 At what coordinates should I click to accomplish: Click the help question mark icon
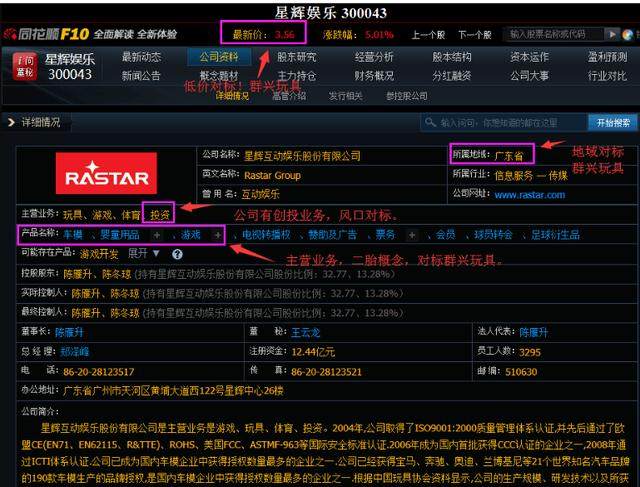pos(177,254)
